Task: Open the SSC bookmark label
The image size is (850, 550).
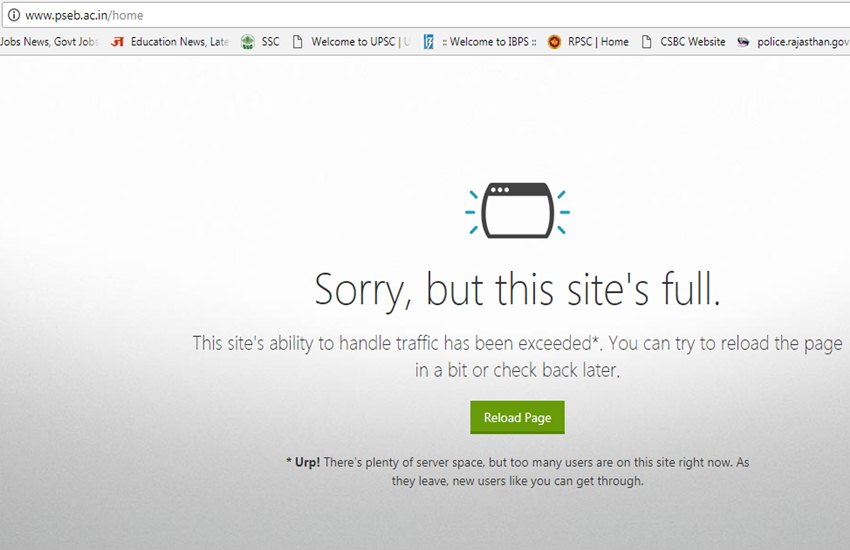Action: (x=271, y=42)
